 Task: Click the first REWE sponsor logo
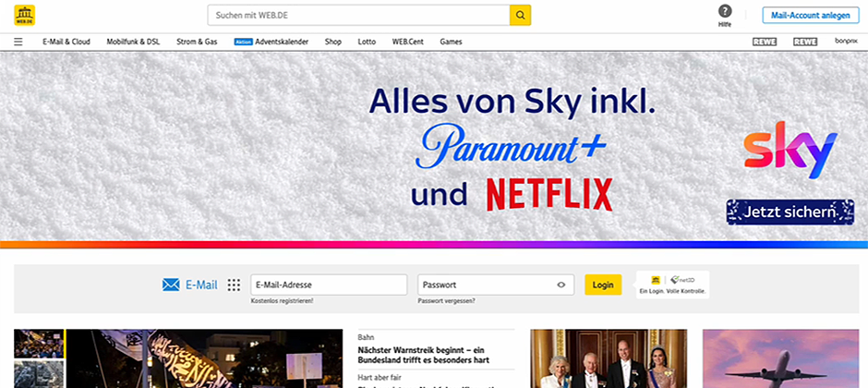(x=765, y=42)
